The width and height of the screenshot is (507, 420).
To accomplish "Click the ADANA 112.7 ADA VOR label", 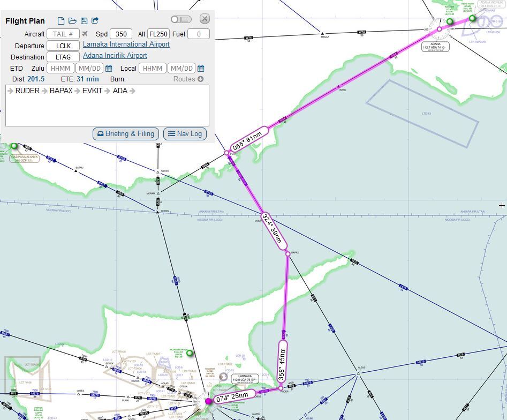I will 436,46.
